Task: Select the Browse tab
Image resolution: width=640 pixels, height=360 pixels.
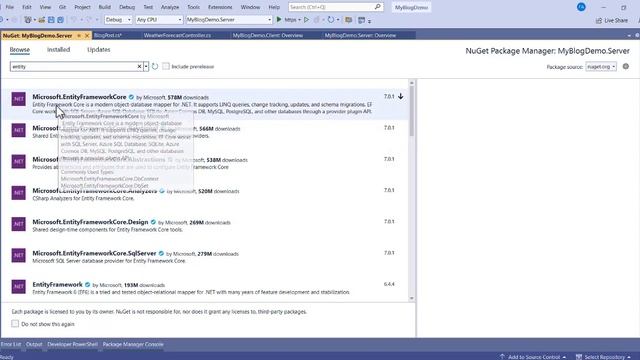Action: click(x=20, y=49)
